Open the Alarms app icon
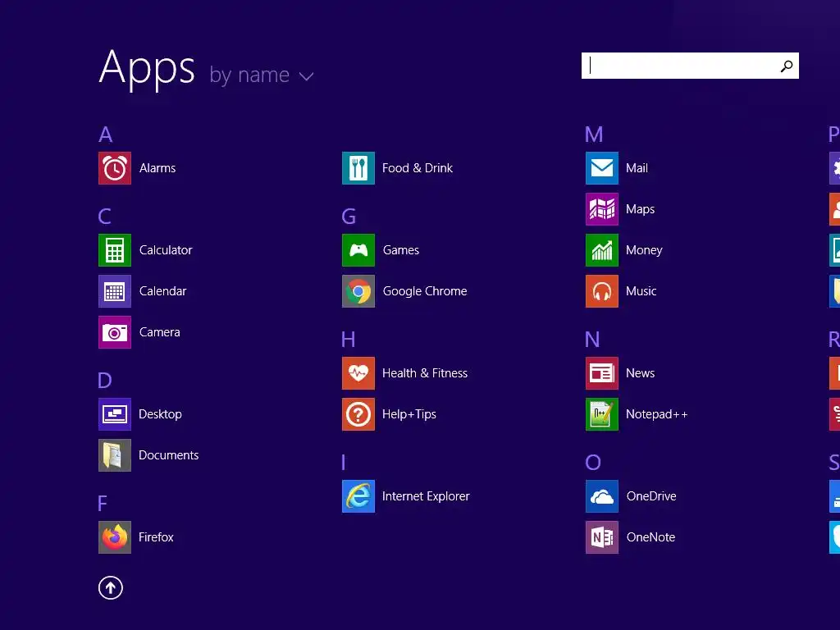 point(115,168)
